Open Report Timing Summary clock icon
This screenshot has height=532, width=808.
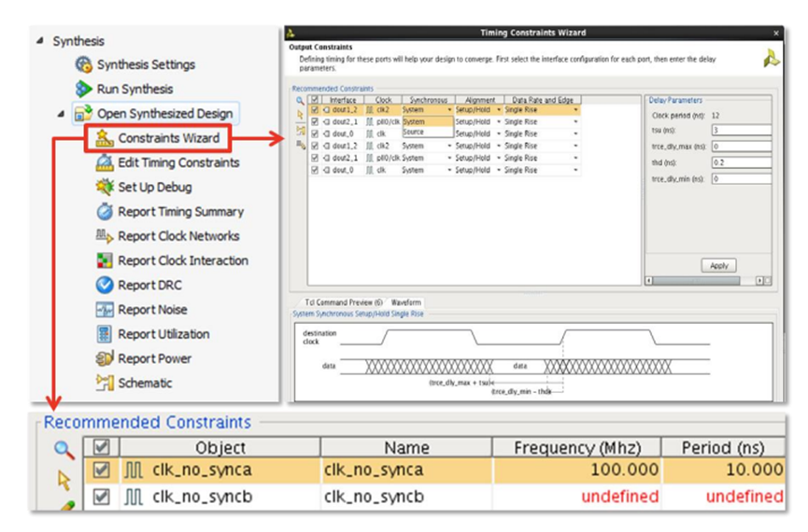point(105,212)
